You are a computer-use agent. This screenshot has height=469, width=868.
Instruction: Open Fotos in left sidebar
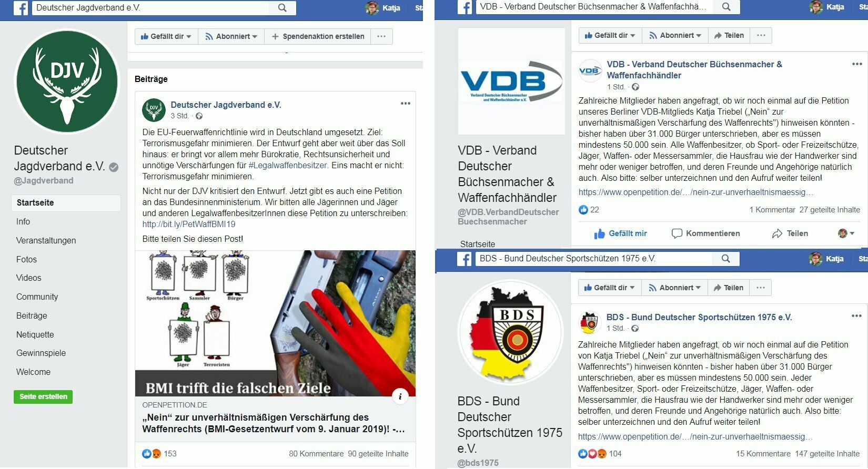click(x=26, y=259)
